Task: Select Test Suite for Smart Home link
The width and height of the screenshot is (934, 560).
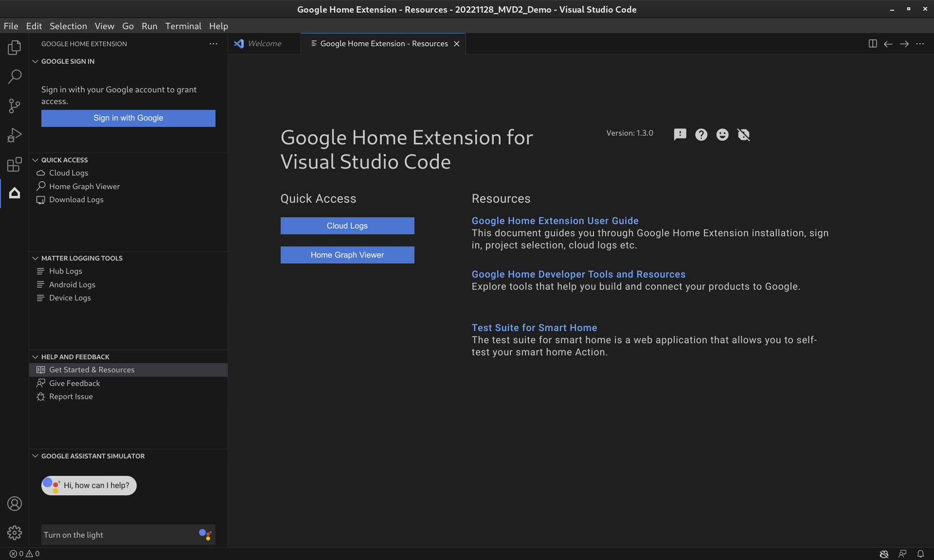Action: click(535, 327)
